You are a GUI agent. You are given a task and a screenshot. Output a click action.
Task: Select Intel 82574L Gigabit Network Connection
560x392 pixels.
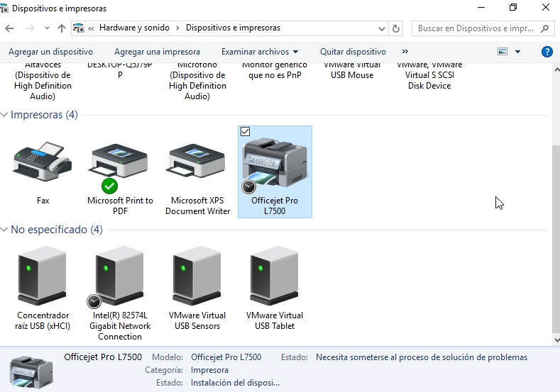[x=119, y=278]
